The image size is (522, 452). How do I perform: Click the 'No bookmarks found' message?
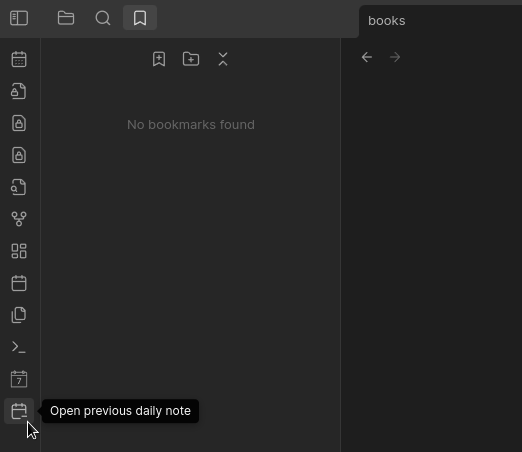[x=191, y=125]
